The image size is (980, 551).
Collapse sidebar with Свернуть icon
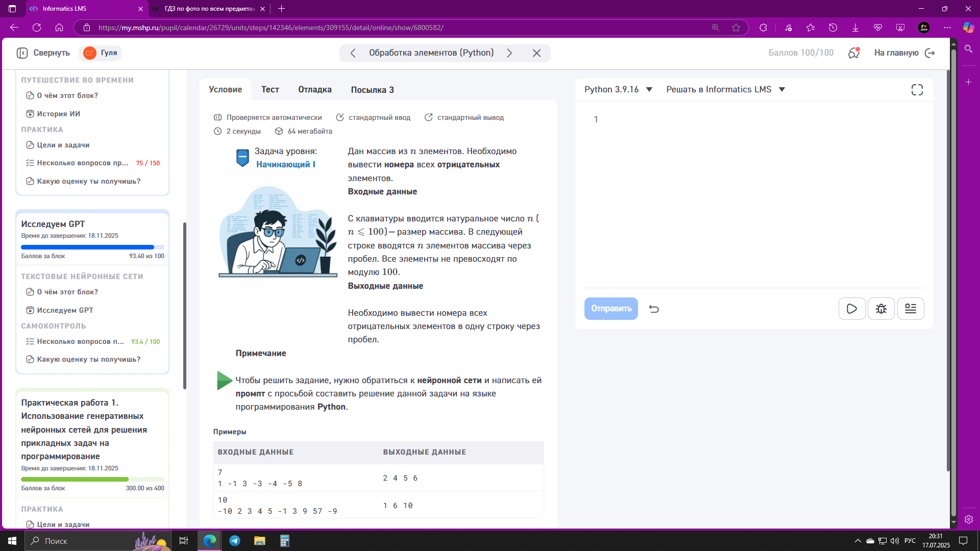(x=22, y=53)
